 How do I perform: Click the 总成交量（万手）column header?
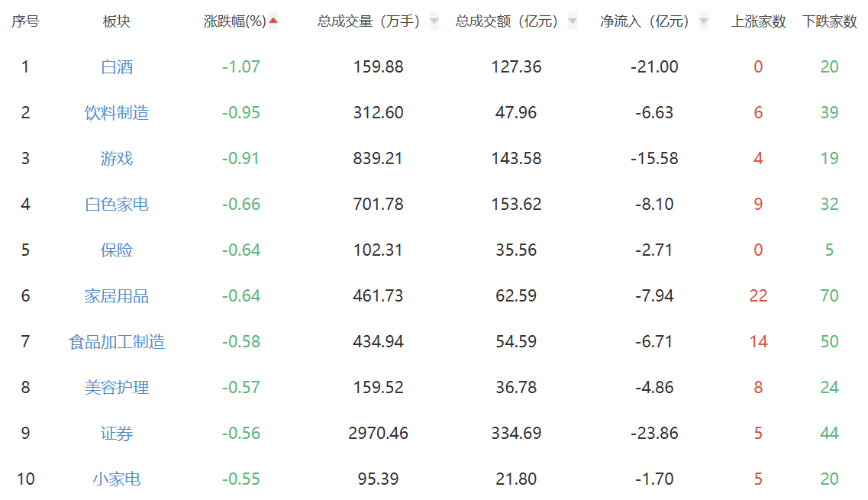369,21
